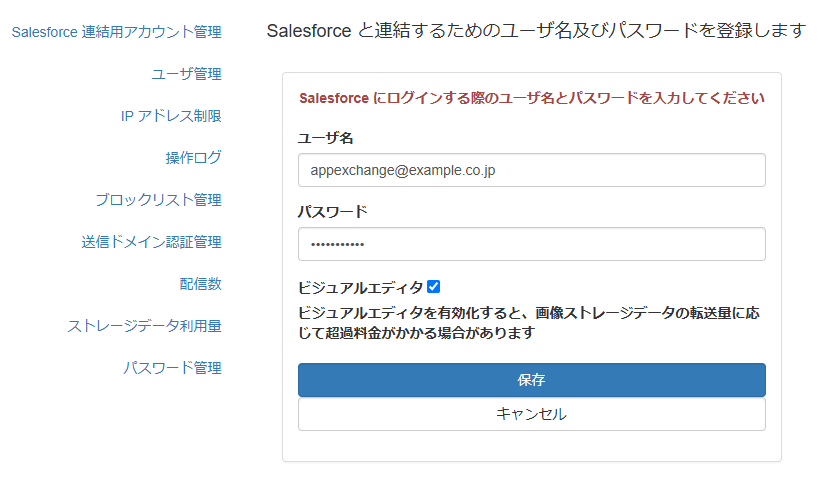834x483 pixels.
Task: Click the ユーザ名 field label
Action: pos(326,138)
